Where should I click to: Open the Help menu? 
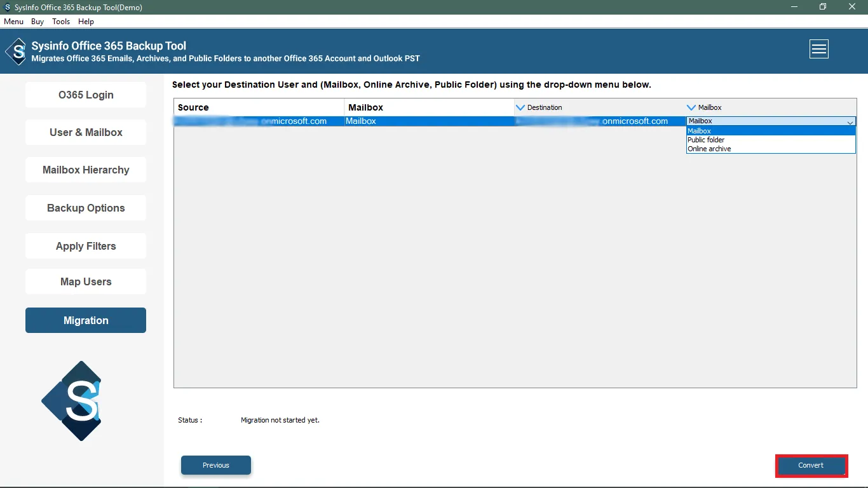86,22
